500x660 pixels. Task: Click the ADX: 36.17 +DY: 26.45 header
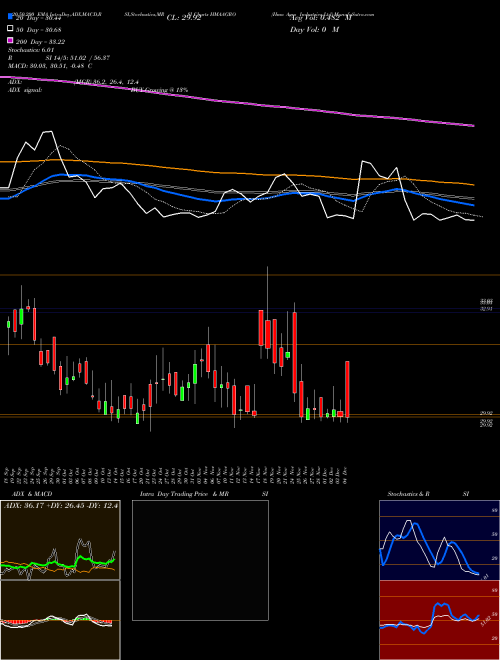pyautogui.click(x=61, y=505)
